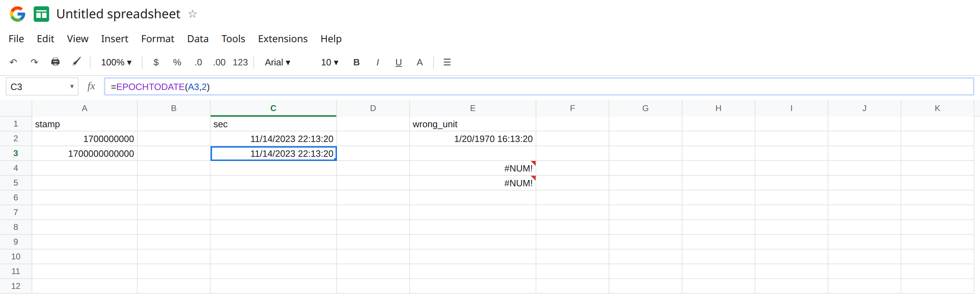Select the #NUM! error in row 5

coord(472,183)
